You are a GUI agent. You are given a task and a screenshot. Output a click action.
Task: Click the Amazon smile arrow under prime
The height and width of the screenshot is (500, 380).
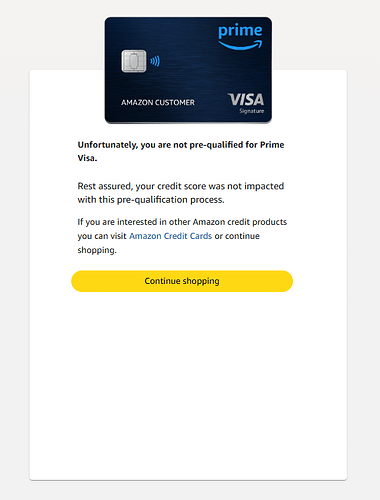coord(240,45)
